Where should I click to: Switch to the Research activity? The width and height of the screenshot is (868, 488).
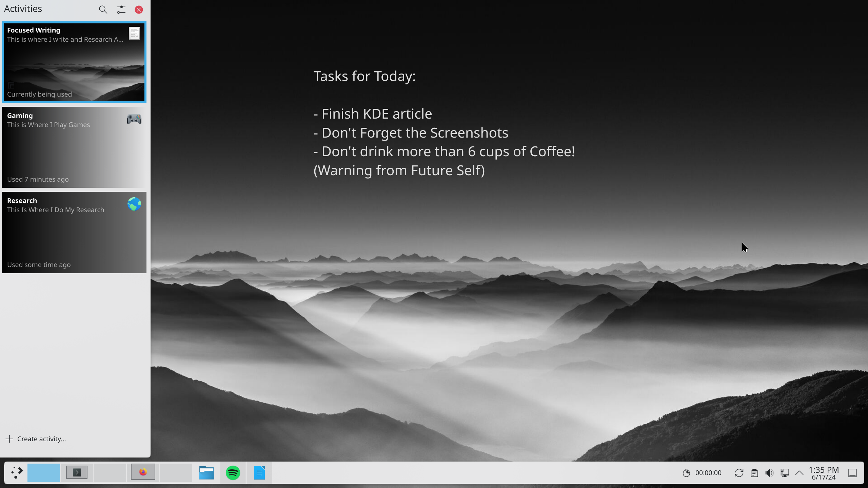coord(74,232)
